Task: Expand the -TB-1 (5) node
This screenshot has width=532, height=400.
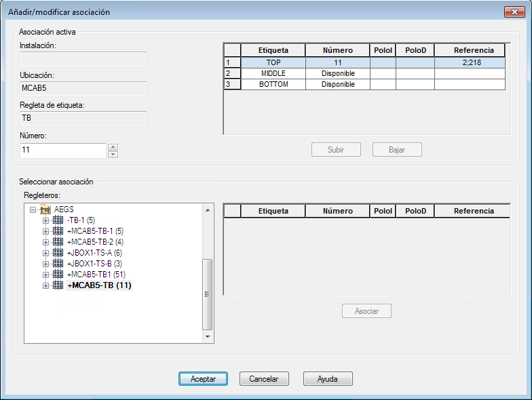Action: (x=45, y=221)
